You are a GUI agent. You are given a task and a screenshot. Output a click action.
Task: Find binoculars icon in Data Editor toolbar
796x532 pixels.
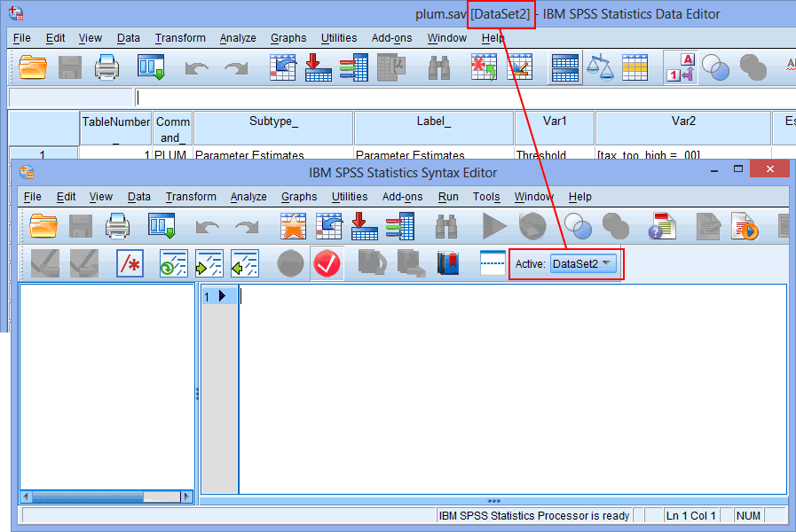pos(439,67)
